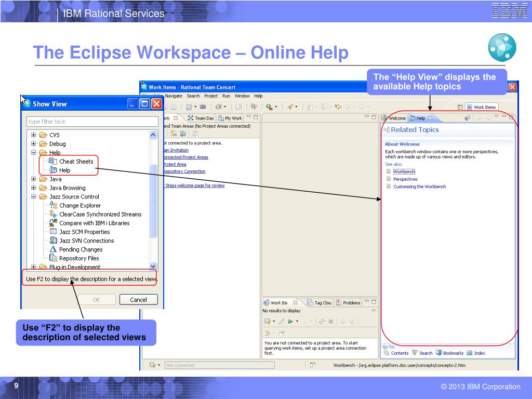Click the new work item toolbar icon
This screenshot has width=532, height=399.
tap(189, 107)
